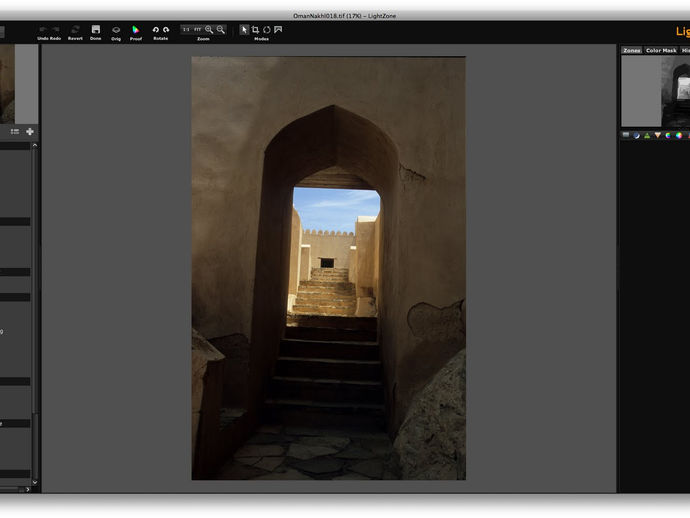Viewport: 690px width, 518px height.
Task: Switch to the Zones tab
Action: point(631,50)
